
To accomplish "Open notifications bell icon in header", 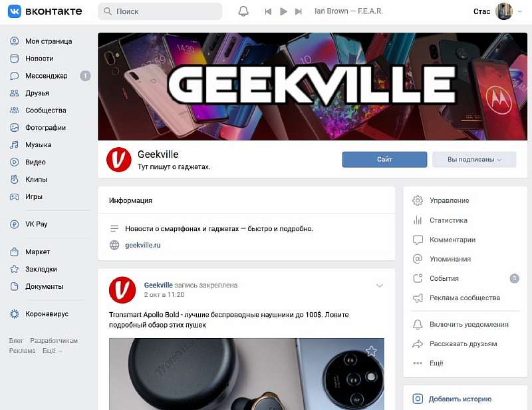I will click(243, 11).
